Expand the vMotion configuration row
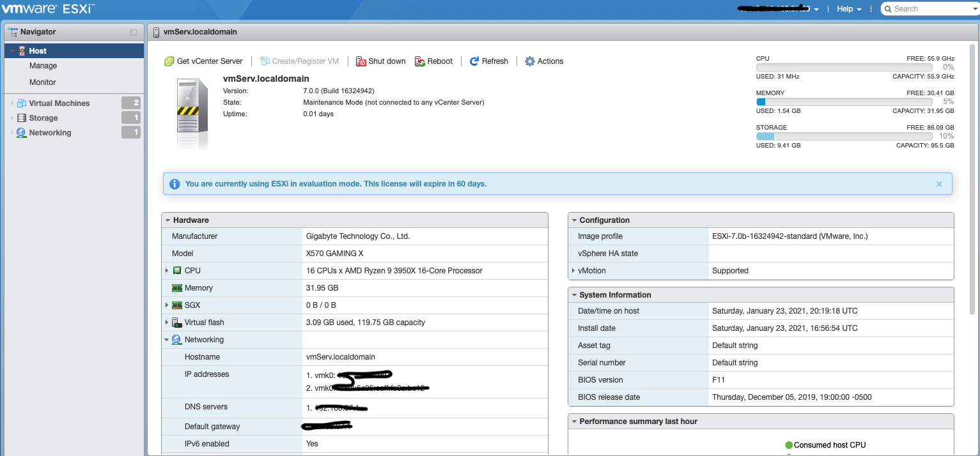Screen dimensions: 980x456 (573, 271)
